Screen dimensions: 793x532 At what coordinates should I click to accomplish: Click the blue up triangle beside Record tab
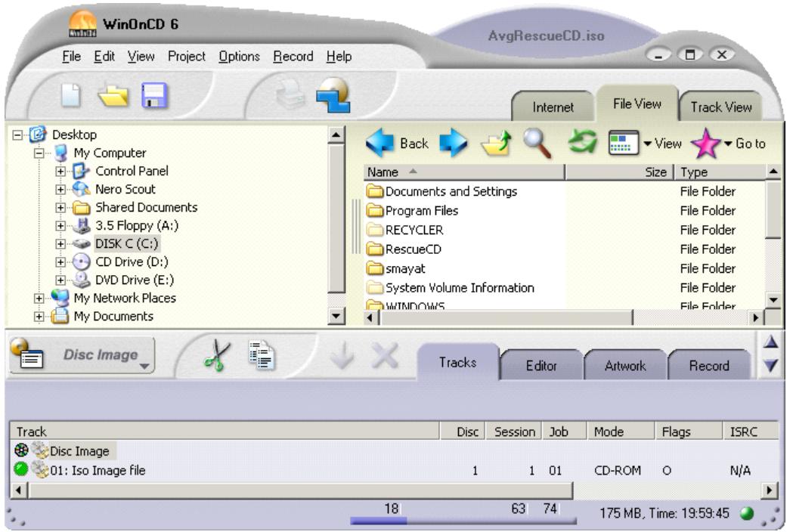coord(771,342)
